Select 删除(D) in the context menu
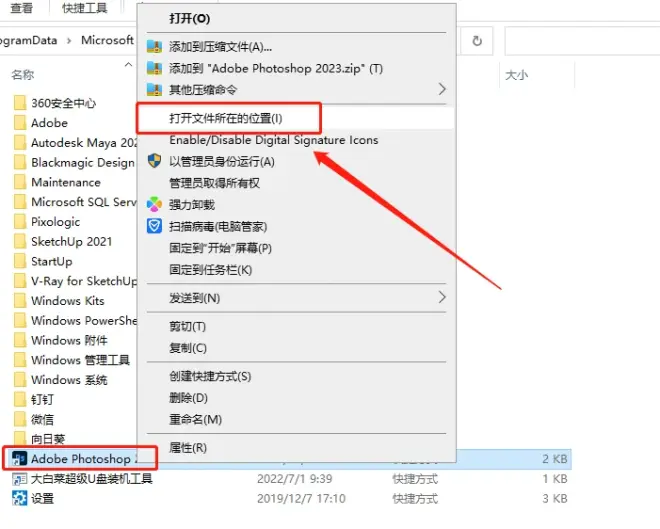 pyautogui.click(x=188, y=398)
